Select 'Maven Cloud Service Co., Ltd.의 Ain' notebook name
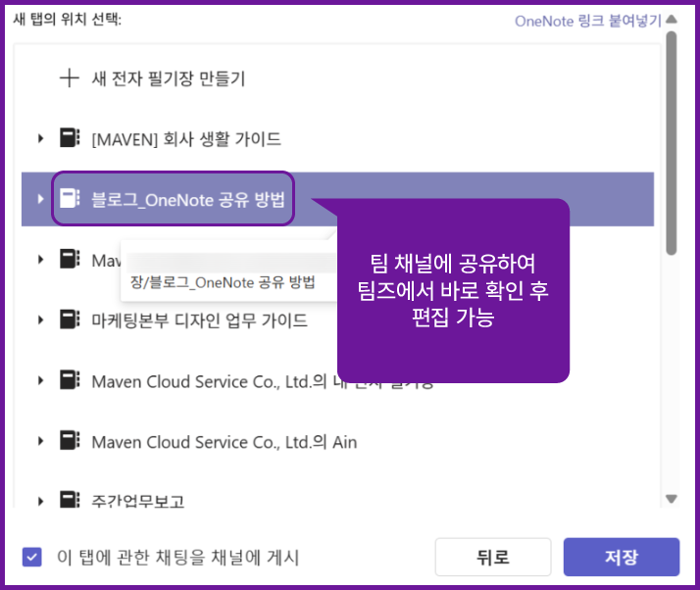700x590 pixels. pos(225,442)
